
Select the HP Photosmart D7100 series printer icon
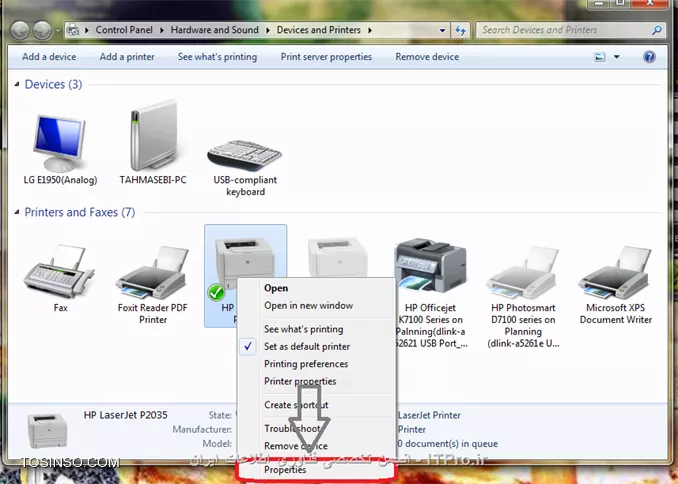point(523,272)
